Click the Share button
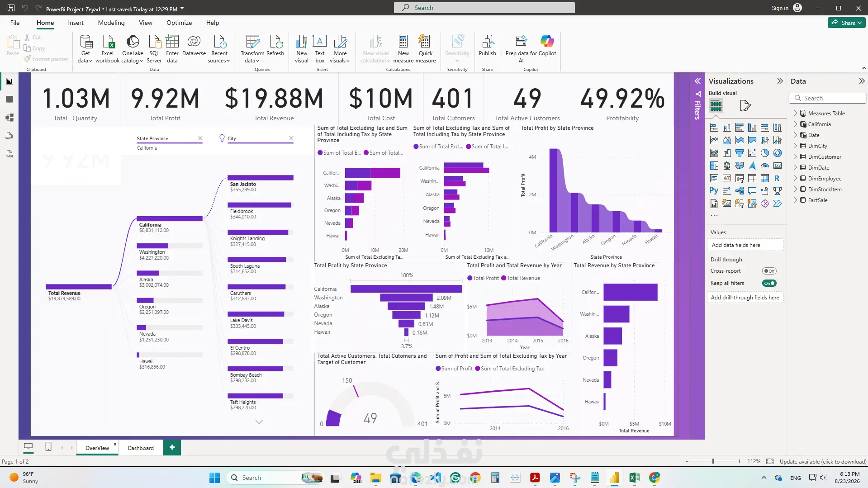The width and height of the screenshot is (868, 488). pos(846,23)
